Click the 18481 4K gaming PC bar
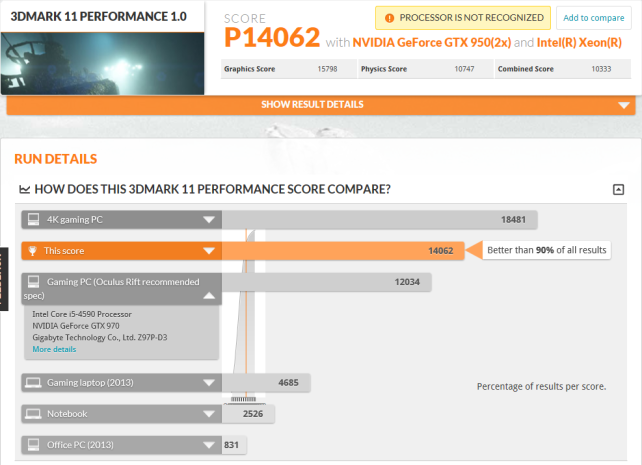 (380, 220)
